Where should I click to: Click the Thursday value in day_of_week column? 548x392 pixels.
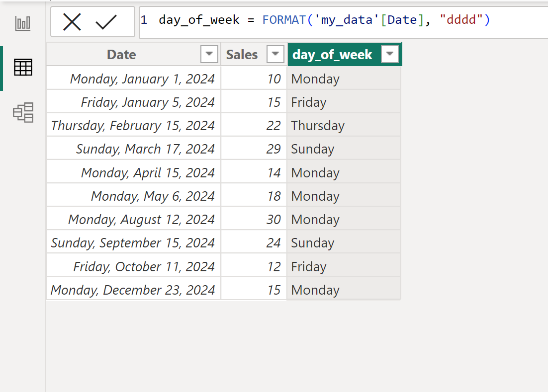pyautogui.click(x=317, y=125)
